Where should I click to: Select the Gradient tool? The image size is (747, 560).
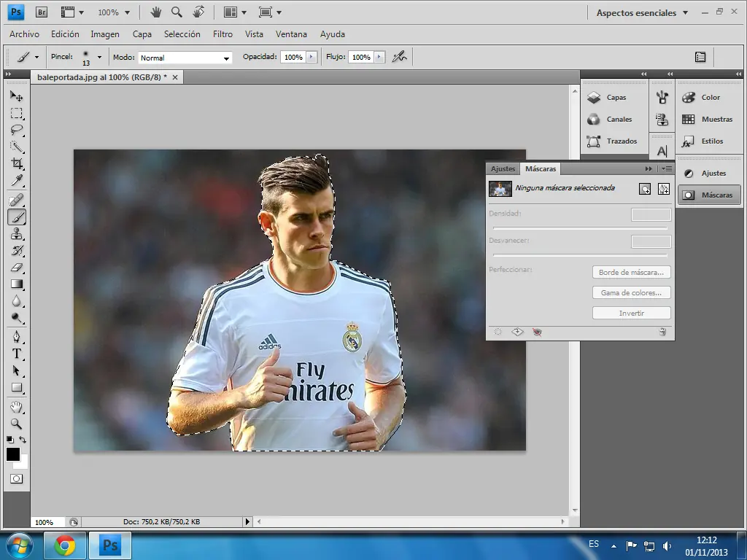pyautogui.click(x=17, y=284)
